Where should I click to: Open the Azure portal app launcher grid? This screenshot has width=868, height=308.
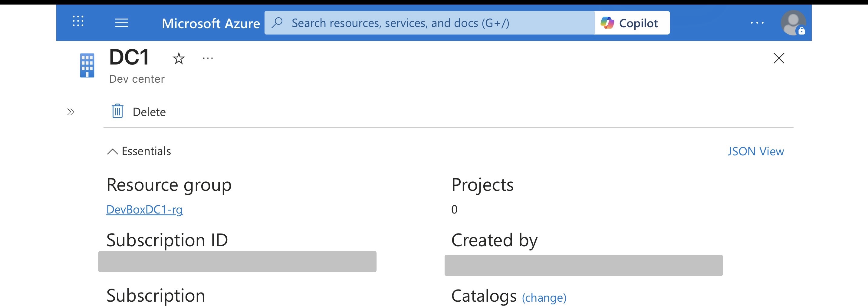click(x=78, y=21)
